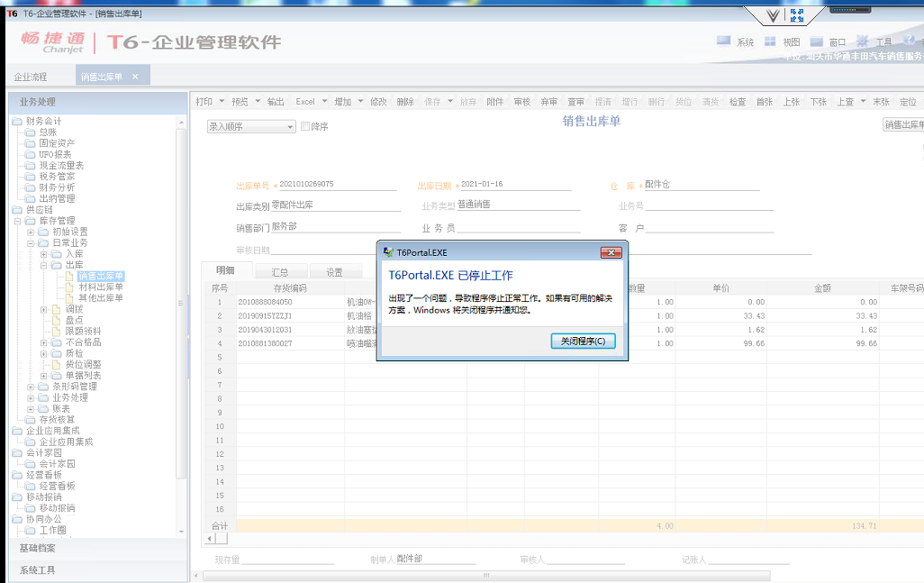924x583 pixels.
Task: Open the 窗口 menu
Action: [x=838, y=42]
